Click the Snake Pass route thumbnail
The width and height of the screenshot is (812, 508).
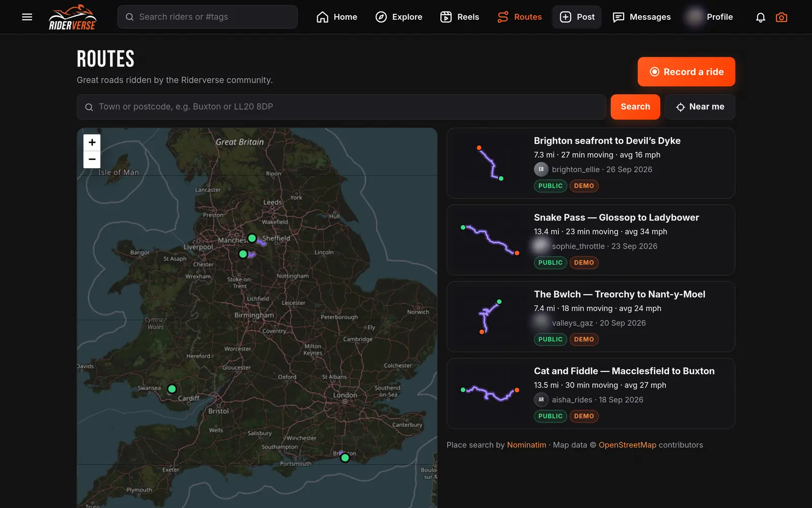tap(490, 240)
